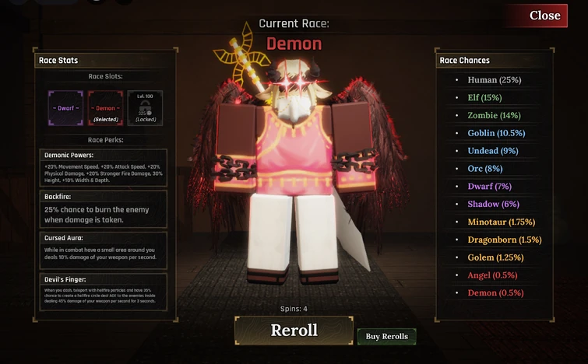Select the Demon race slot

(105, 108)
